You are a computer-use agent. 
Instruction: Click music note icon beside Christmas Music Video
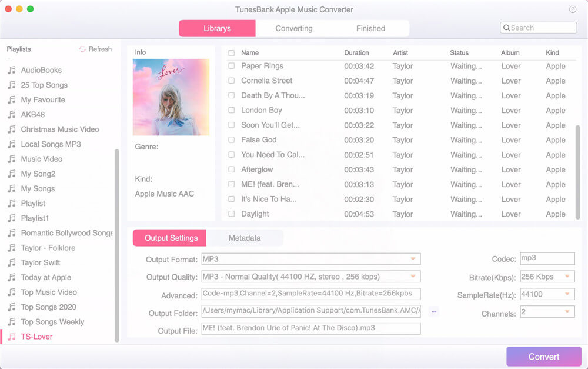pos(12,129)
